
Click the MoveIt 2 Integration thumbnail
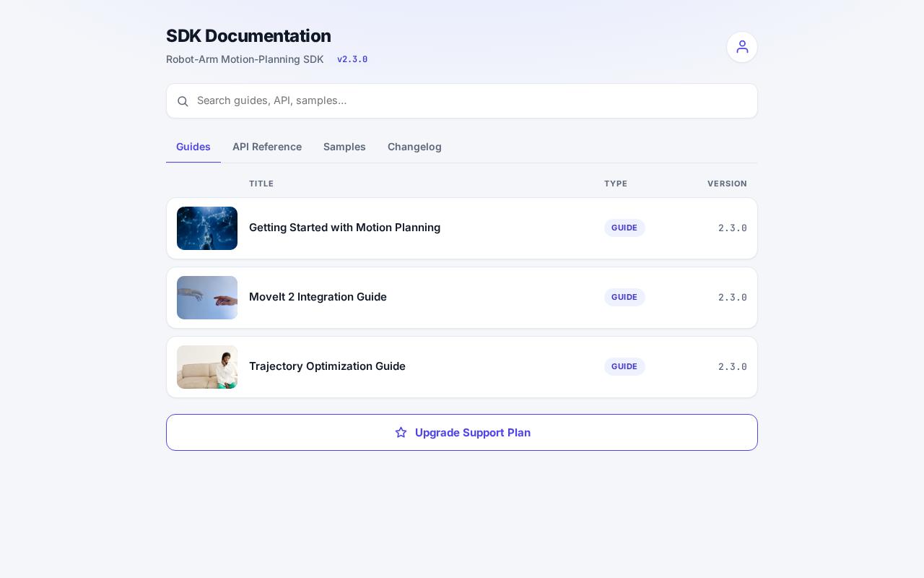pos(207,298)
